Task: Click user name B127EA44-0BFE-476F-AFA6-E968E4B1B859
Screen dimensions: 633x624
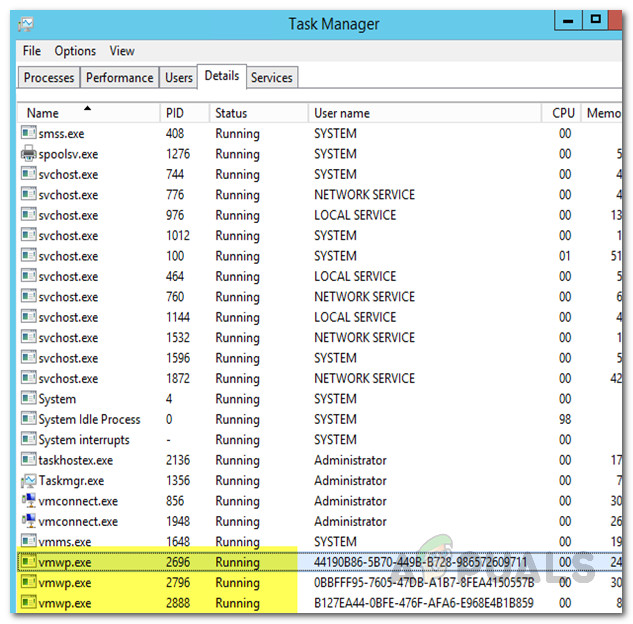Action: click(423, 603)
